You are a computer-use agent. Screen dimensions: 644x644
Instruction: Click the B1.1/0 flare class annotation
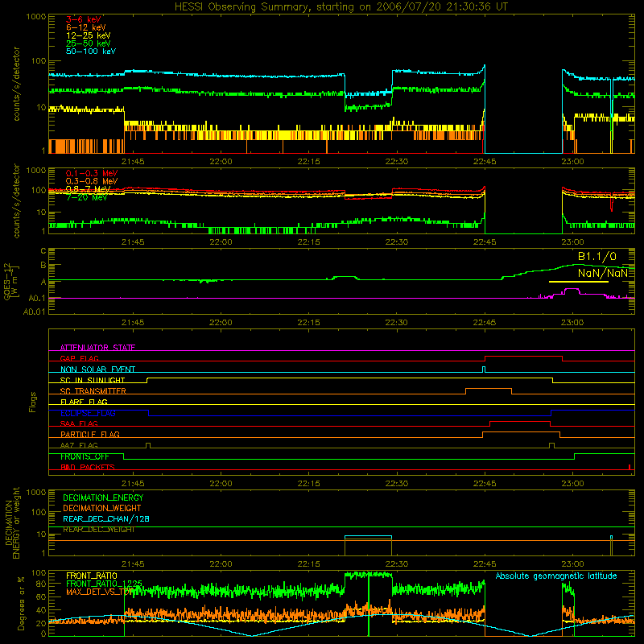coord(597,256)
